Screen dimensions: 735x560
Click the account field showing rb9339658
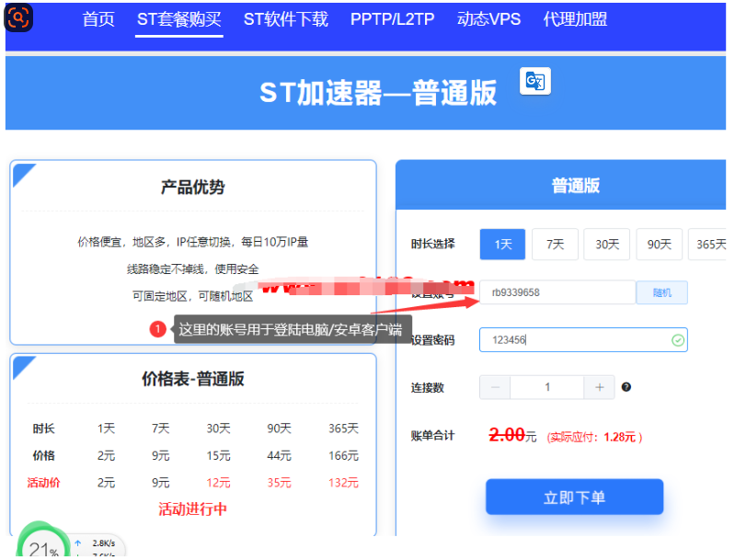click(x=557, y=293)
